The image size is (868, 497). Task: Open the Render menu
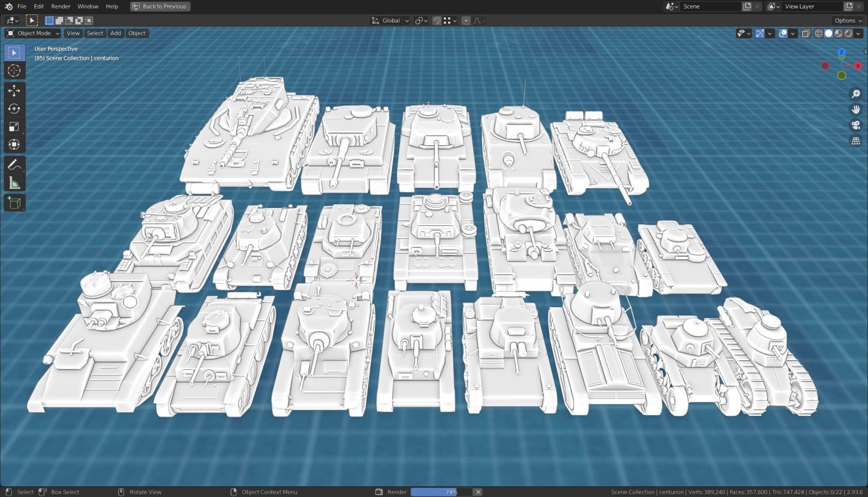coord(61,6)
